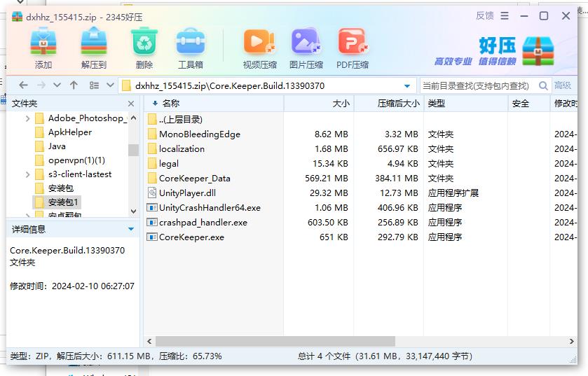The image size is (588, 376).
Task: Click horizontal scrollbar left arrow
Action: 149,341
